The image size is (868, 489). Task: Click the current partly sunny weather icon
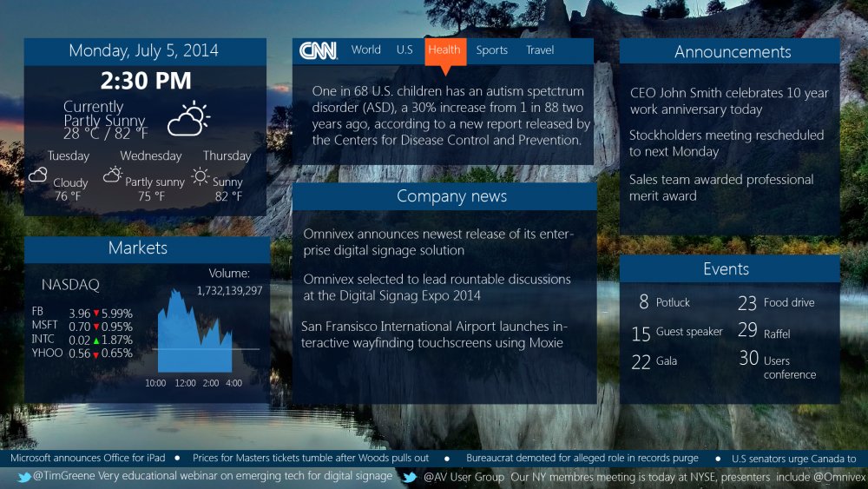tap(188, 118)
